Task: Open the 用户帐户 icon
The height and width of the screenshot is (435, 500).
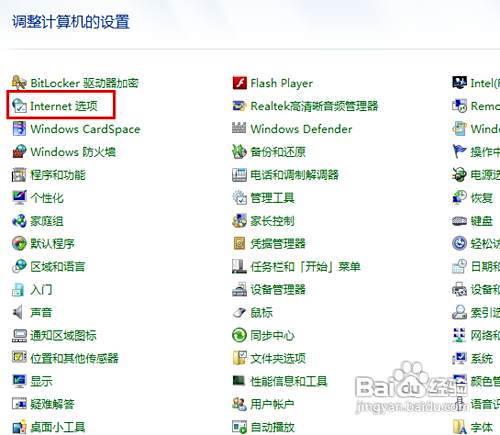Action: point(239,404)
